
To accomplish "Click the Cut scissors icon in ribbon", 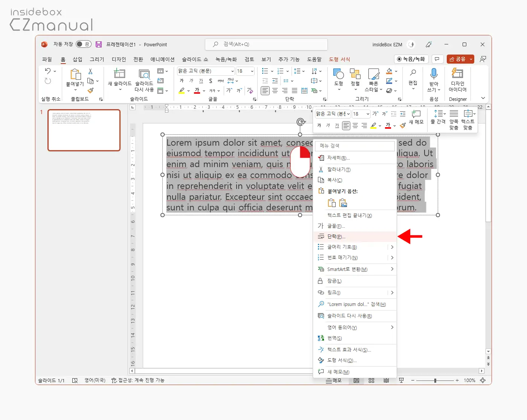I will [90, 71].
